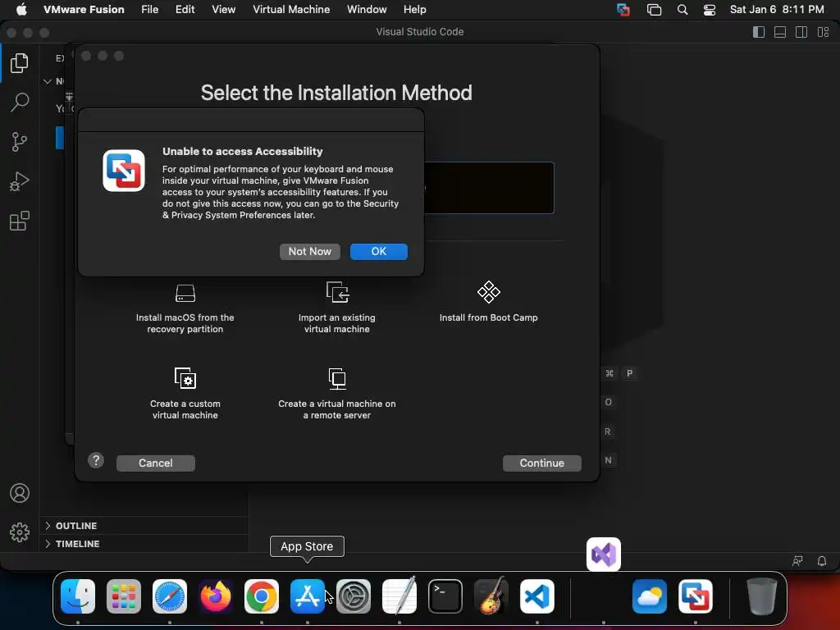Toggle secondary side bar layout icon

click(x=801, y=32)
